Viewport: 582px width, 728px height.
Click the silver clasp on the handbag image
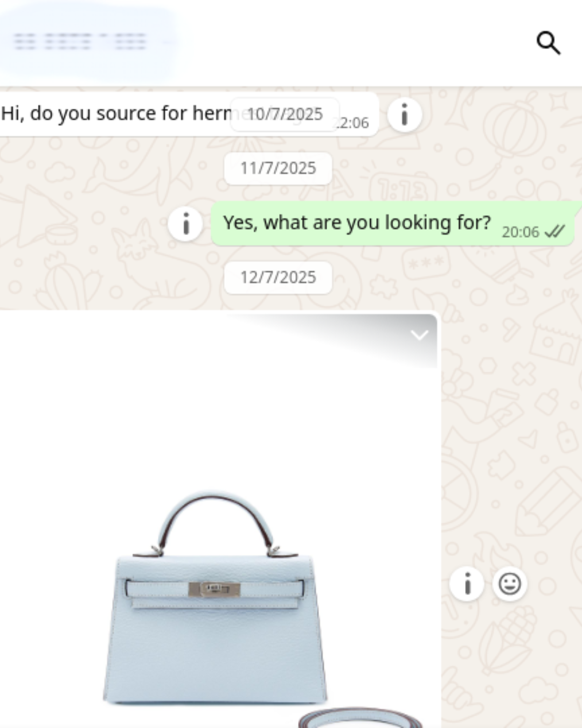click(214, 589)
